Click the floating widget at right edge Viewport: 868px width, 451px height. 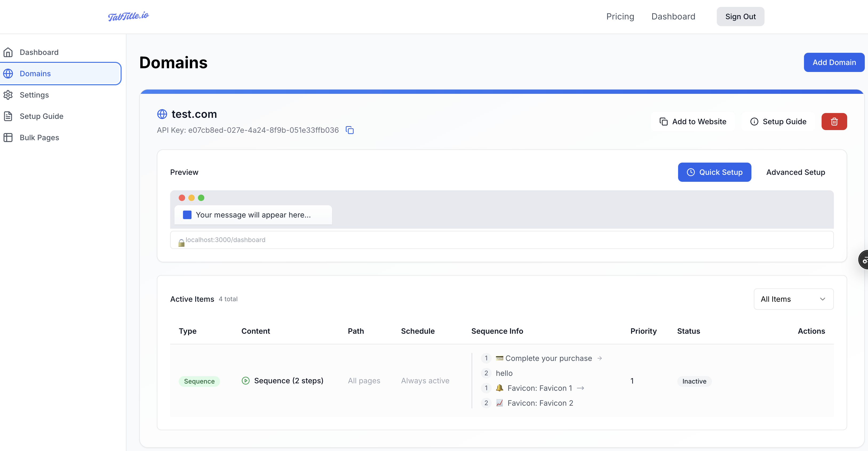coord(863,260)
